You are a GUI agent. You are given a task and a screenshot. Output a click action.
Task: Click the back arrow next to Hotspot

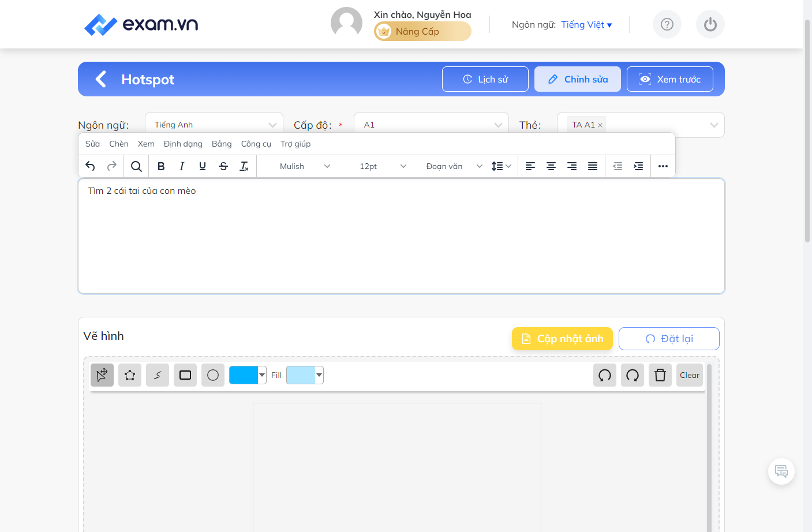pos(101,79)
